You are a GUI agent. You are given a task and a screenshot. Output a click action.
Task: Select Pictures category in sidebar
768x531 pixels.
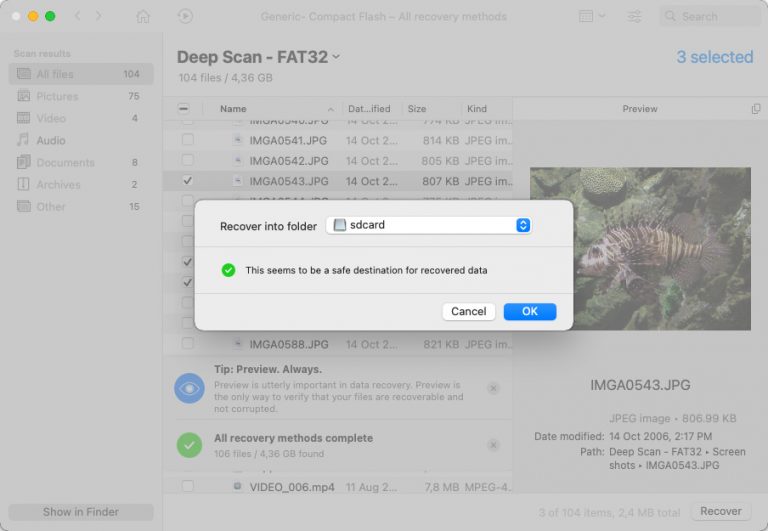click(x=81, y=96)
